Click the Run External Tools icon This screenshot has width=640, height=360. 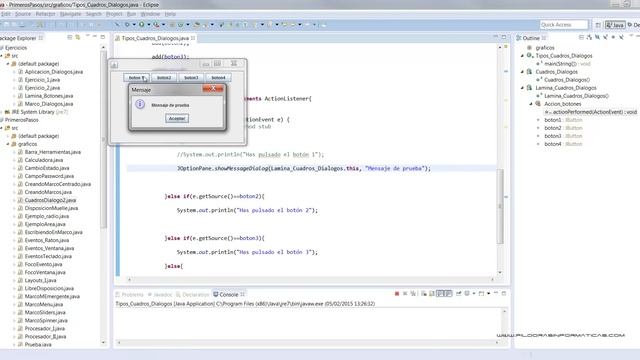coord(156,24)
